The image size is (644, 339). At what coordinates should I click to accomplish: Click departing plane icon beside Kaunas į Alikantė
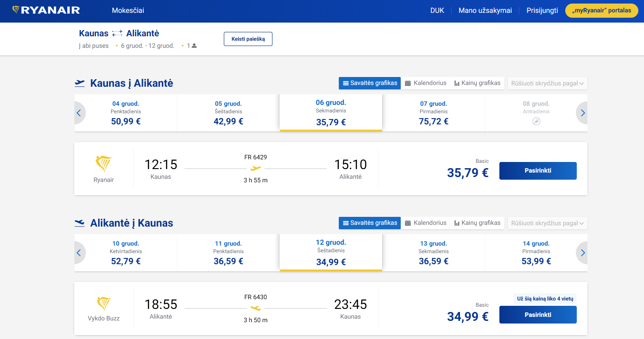pyautogui.click(x=80, y=83)
